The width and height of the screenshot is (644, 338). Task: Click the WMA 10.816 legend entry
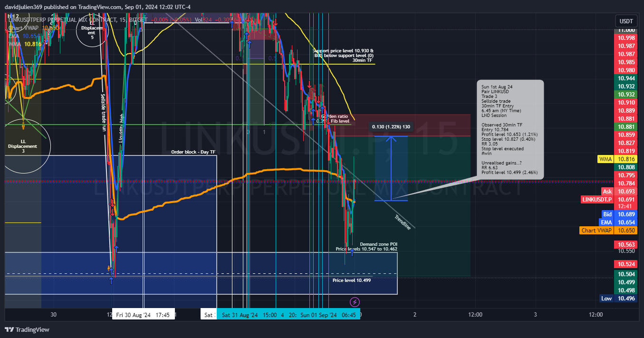pos(25,44)
